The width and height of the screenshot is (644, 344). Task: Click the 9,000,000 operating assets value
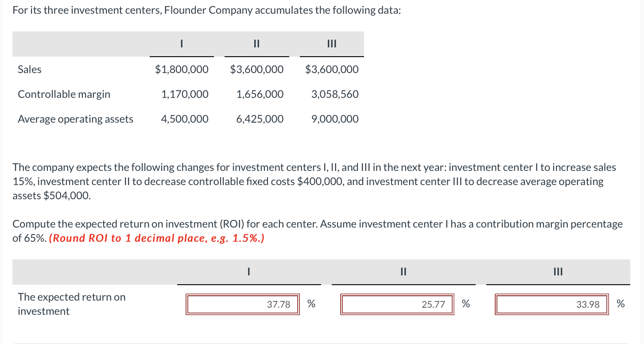pyautogui.click(x=335, y=119)
